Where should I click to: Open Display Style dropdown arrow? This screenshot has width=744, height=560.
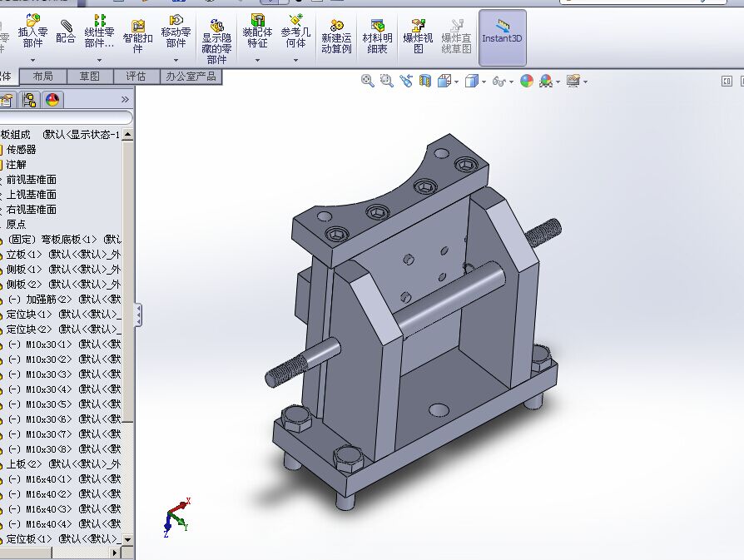click(x=484, y=82)
